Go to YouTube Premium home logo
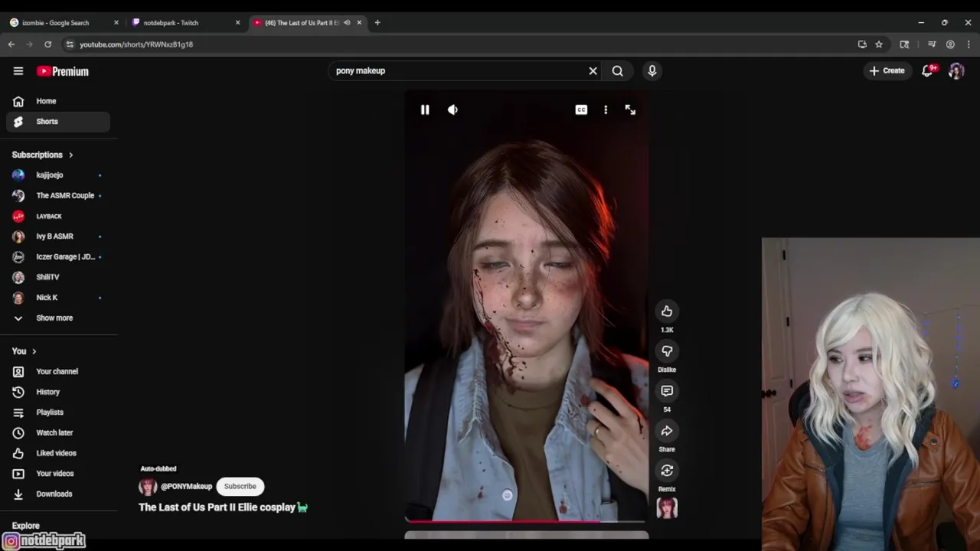This screenshot has height=551, width=980. click(63, 71)
